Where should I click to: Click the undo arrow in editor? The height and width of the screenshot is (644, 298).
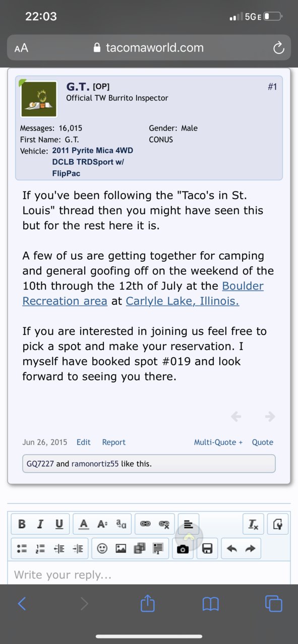232,548
